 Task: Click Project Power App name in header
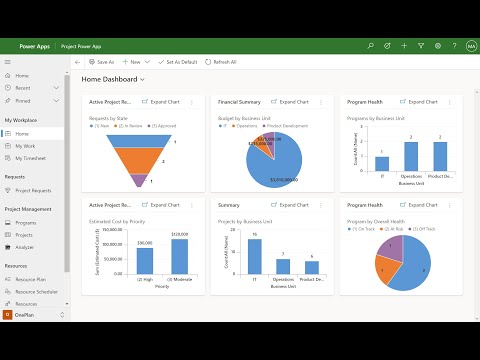[81, 46]
